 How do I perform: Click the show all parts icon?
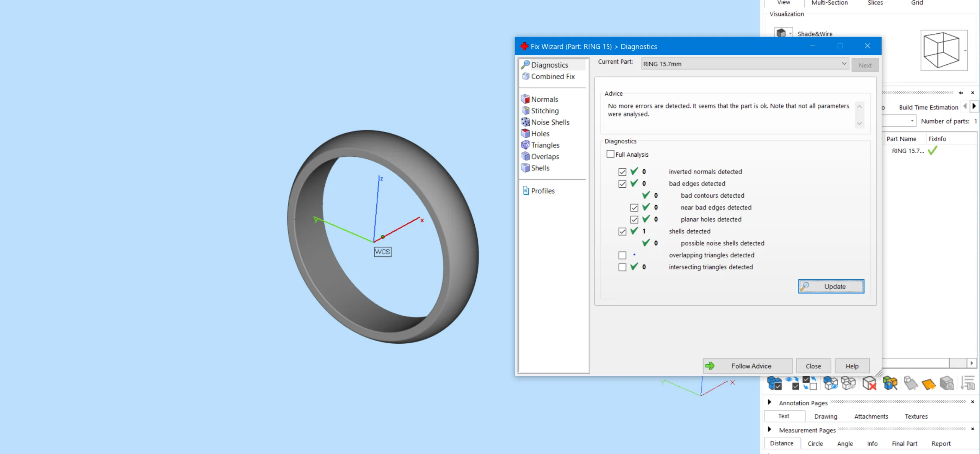coord(830,383)
